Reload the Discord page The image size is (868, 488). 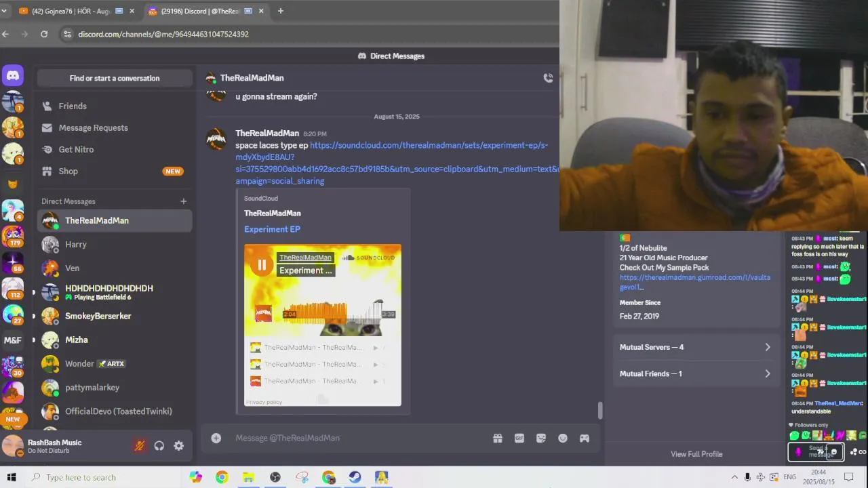pos(44,34)
